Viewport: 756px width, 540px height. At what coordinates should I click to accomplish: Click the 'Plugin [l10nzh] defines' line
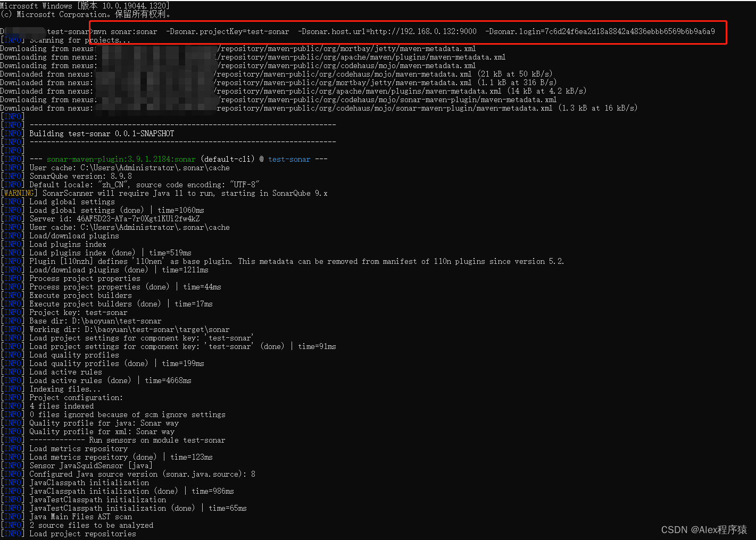pos(283,261)
